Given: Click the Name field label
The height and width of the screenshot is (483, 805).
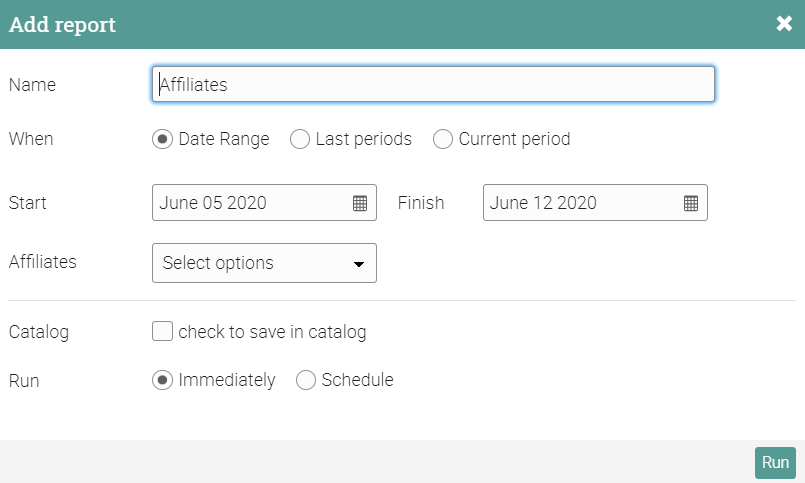Looking at the screenshot, I should click(32, 85).
